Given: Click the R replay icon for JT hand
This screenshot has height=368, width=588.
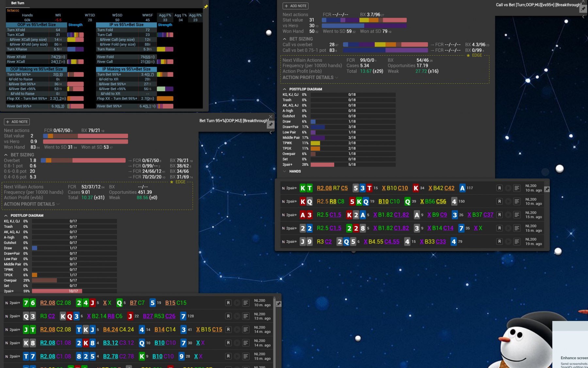Looking at the screenshot, I should point(228,330).
